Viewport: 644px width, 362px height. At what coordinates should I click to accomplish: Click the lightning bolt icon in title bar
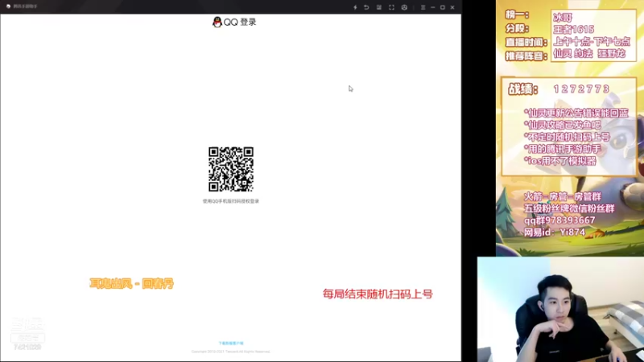point(355,7)
